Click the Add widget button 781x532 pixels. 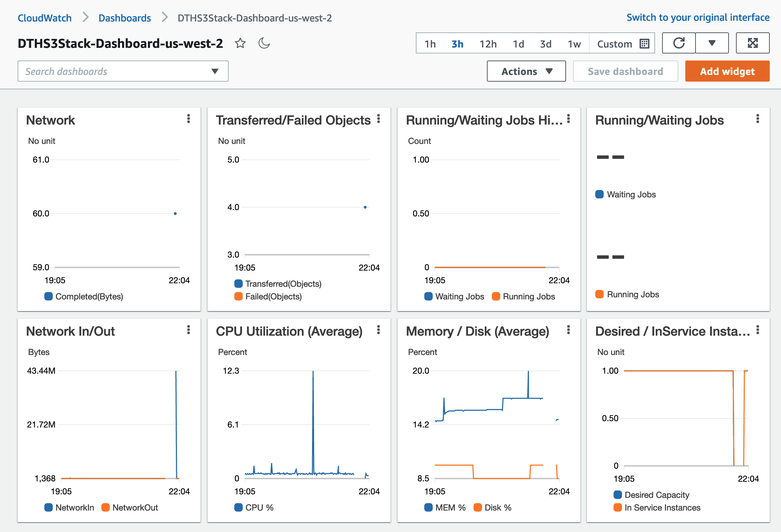[727, 71]
